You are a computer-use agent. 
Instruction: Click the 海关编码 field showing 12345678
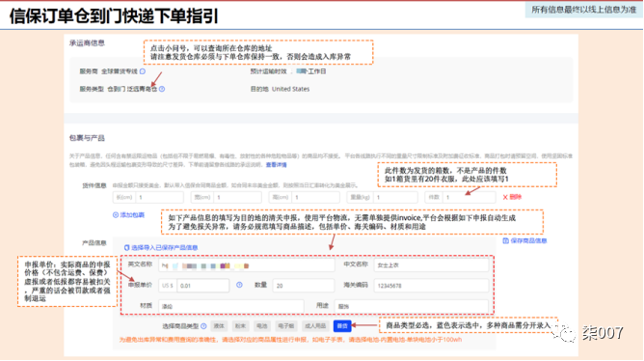click(x=431, y=286)
